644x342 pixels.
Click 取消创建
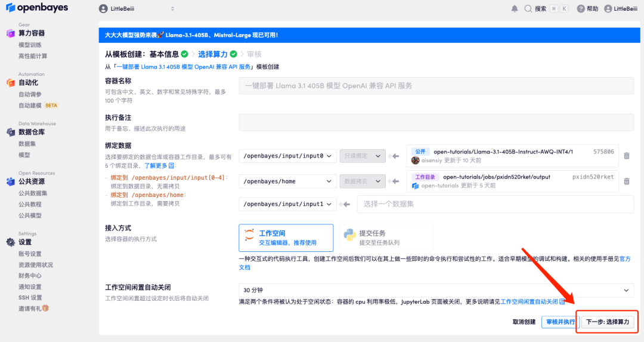click(524, 322)
